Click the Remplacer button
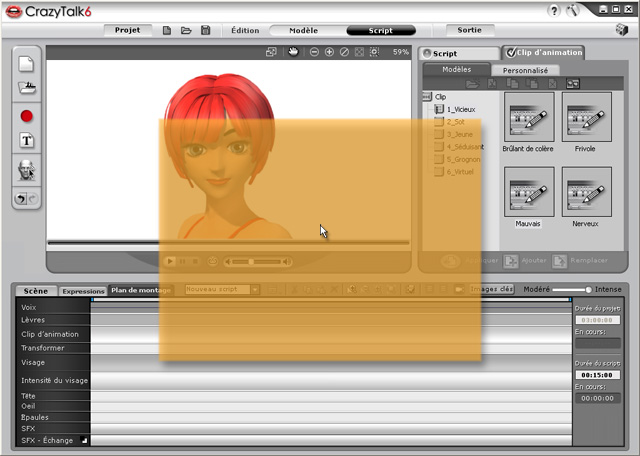Viewport: 640px width, 456px height. 580,260
